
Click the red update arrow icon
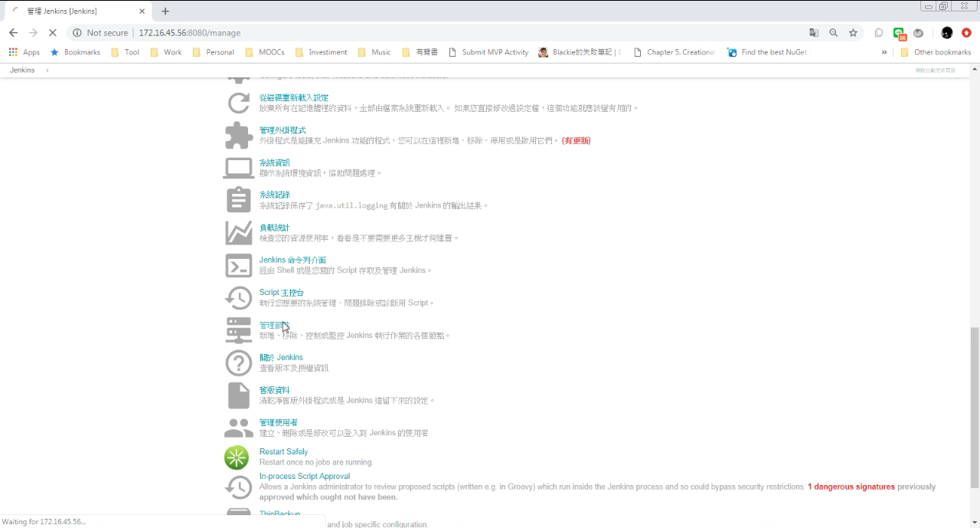(966, 33)
